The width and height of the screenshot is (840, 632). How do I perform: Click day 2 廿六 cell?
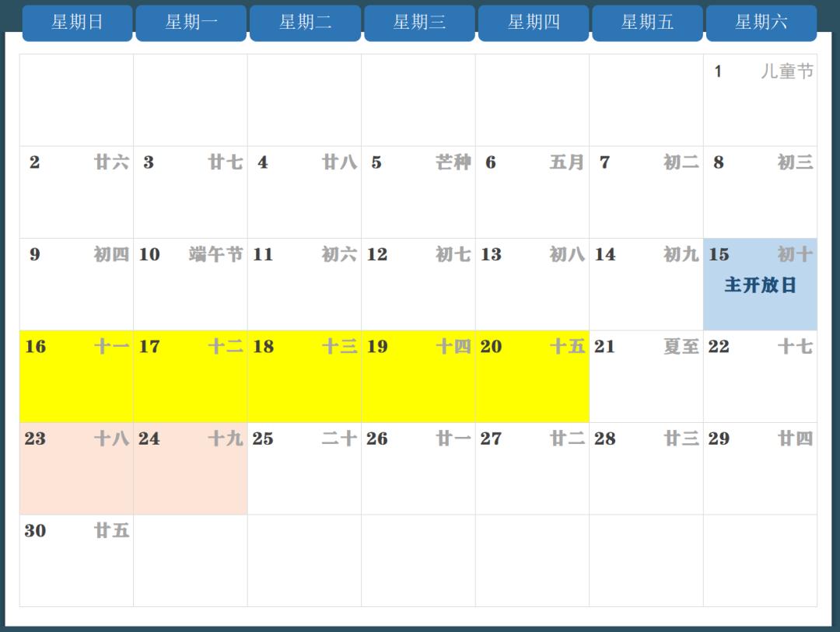click(x=76, y=192)
